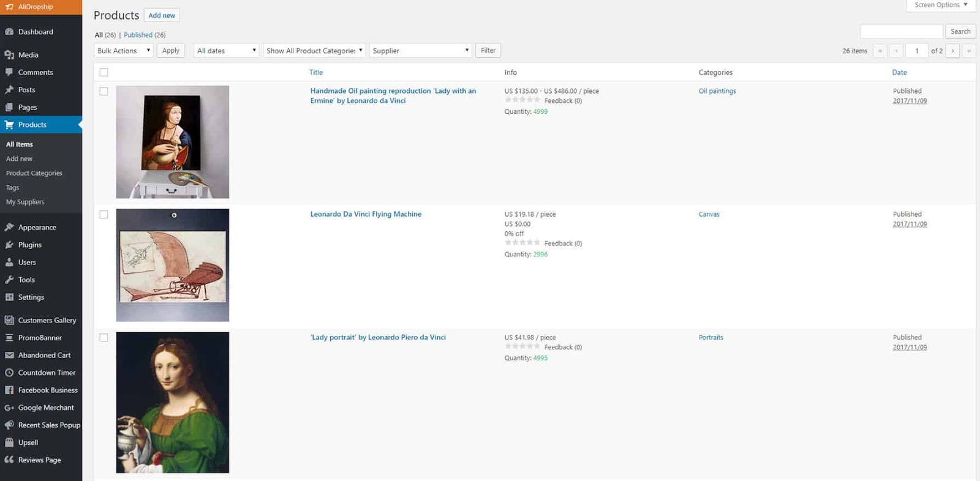
Task: Open the Supplier filter dropdown
Action: tap(420, 51)
